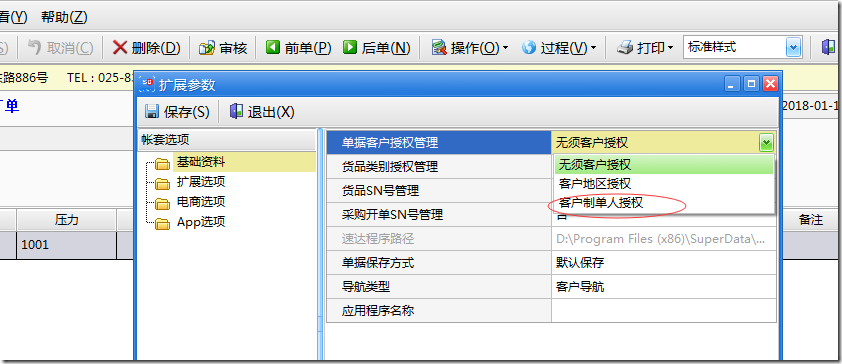Click the 打印 printer icon

tap(625, 48)
